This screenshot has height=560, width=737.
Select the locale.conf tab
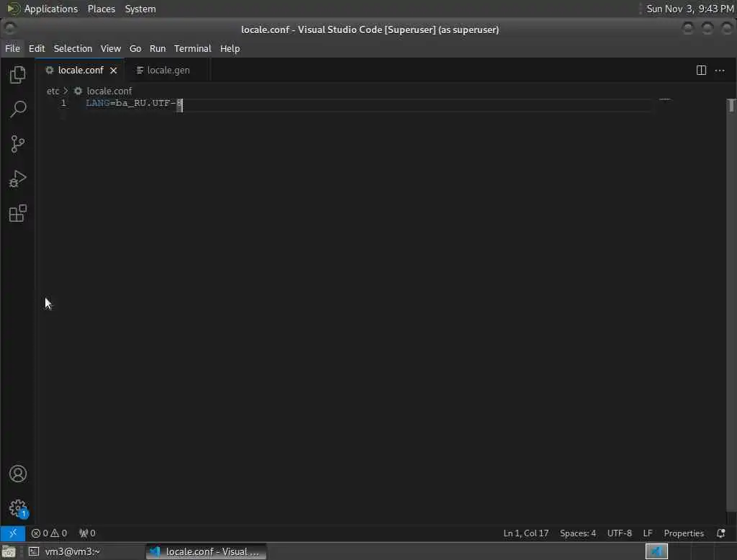coord(81,71)
